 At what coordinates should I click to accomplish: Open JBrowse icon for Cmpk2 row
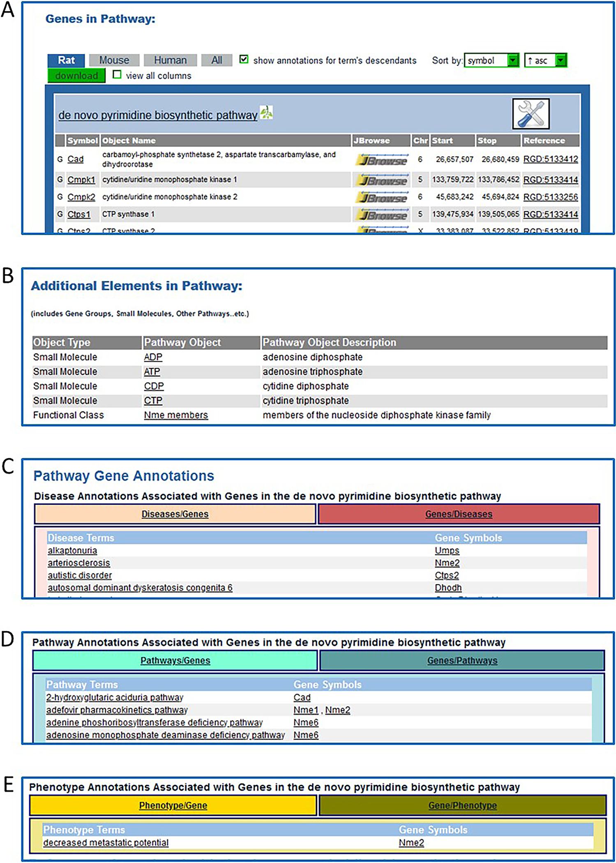point(382,197)
